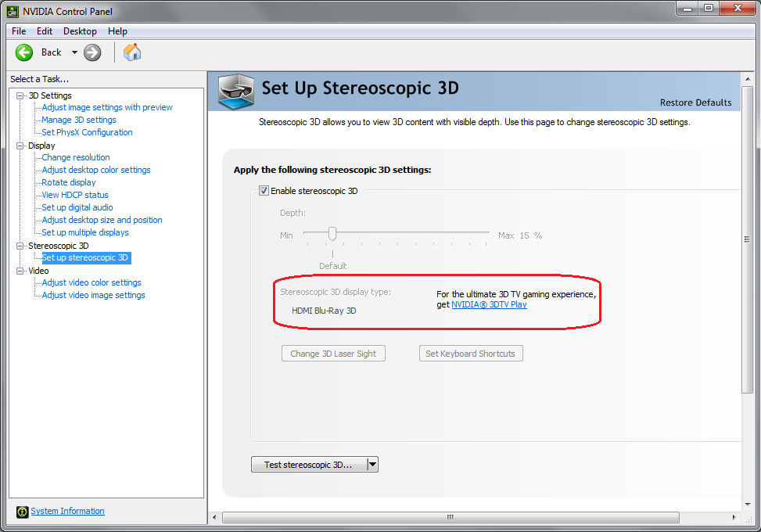Click horizontal scrollbar left arrow
The height and width of the screenshot is (532, 761).
pyautogui.click(x=214, y=517)
